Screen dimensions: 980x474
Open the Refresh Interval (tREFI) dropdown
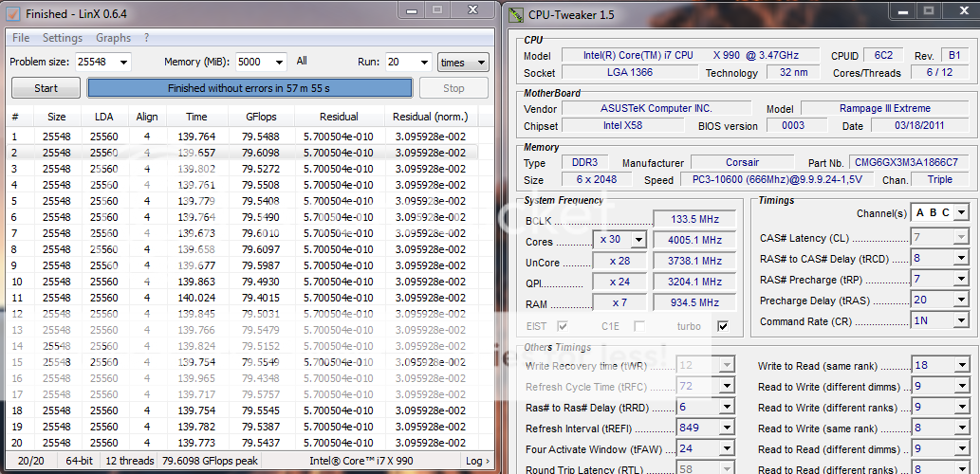coord(727,428)
